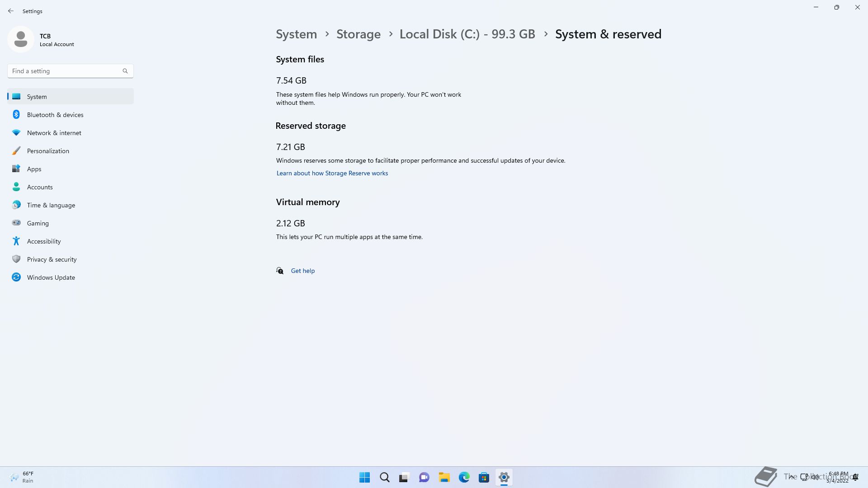The width and height of the screenshot is (868, 488).
Task: Open the clock showing 6:48 PM
Action: click(838, 477)
